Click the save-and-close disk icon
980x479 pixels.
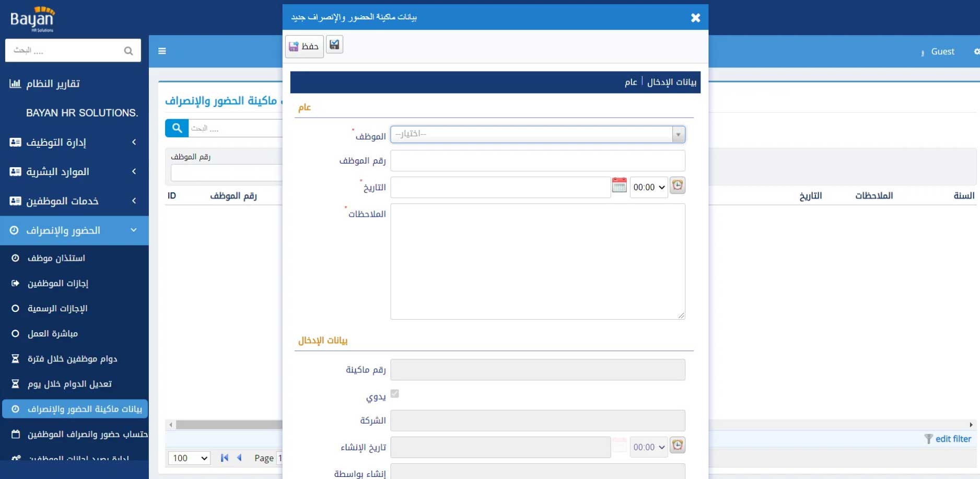pos(335,45)
